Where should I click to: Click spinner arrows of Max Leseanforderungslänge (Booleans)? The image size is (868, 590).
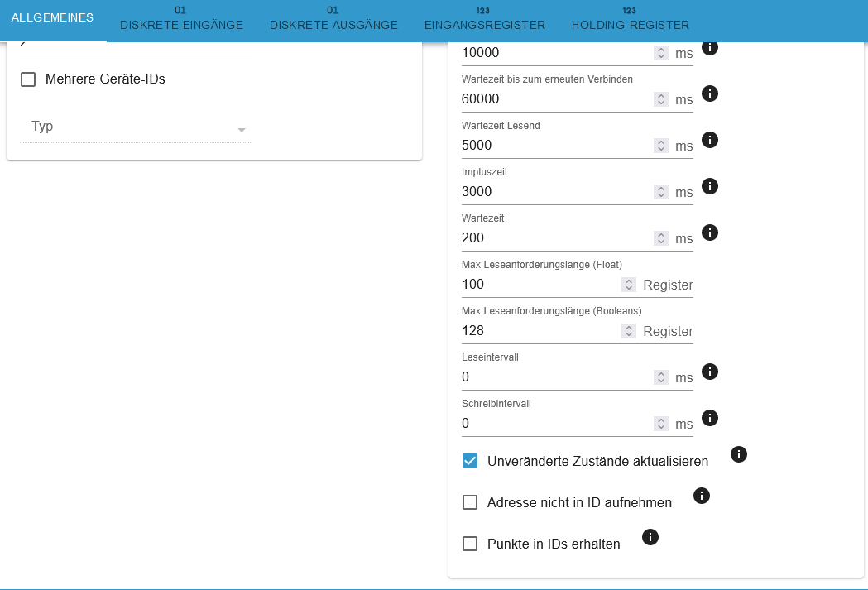click(x=628, y=331)
